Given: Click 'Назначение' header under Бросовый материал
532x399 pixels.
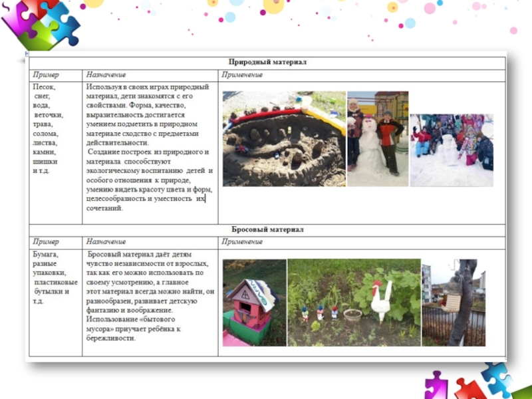Looking at the screenshot, I should click(x=106, y=242).
